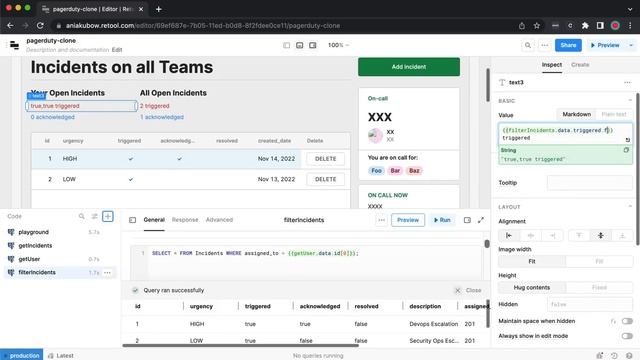Screen dimensions: 640x360
Task: Open a new browser tab
Action: 158,9
